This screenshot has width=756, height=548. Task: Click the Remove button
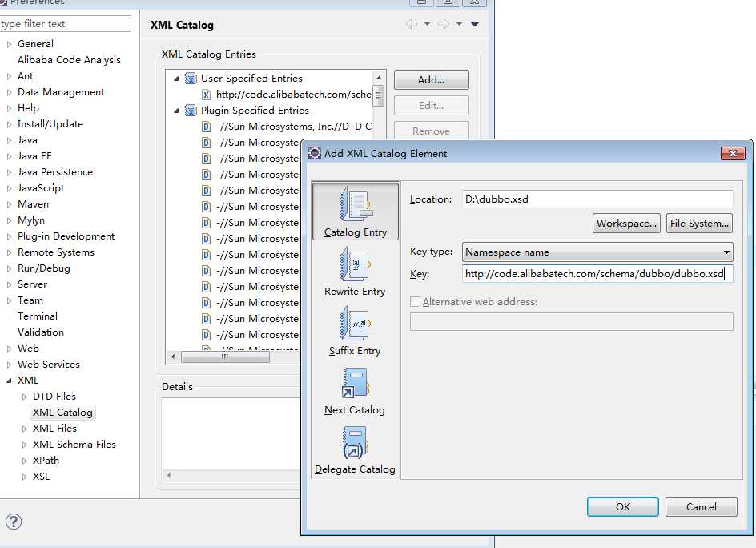pos(432,131)
